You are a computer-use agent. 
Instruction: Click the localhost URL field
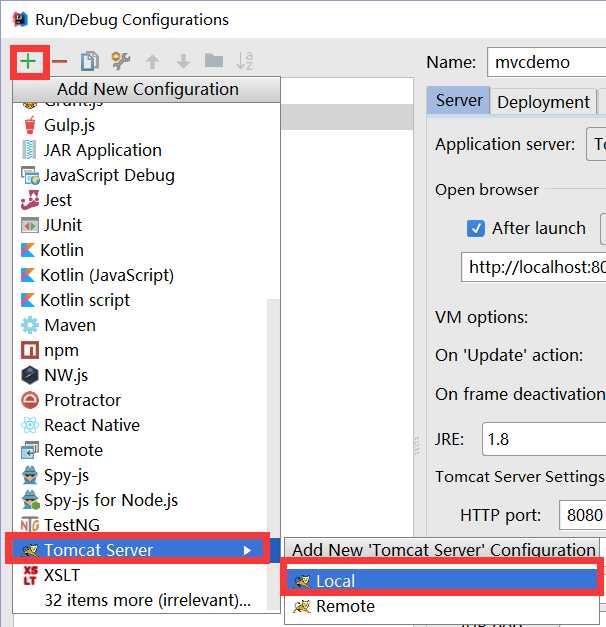(x=534, y=267)
